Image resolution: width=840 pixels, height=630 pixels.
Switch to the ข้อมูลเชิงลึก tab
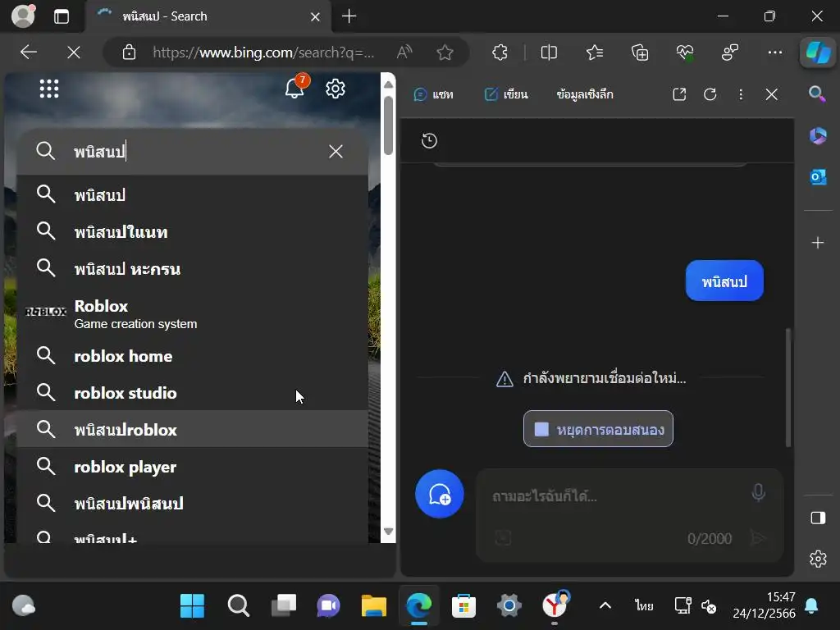pos(584,95)
